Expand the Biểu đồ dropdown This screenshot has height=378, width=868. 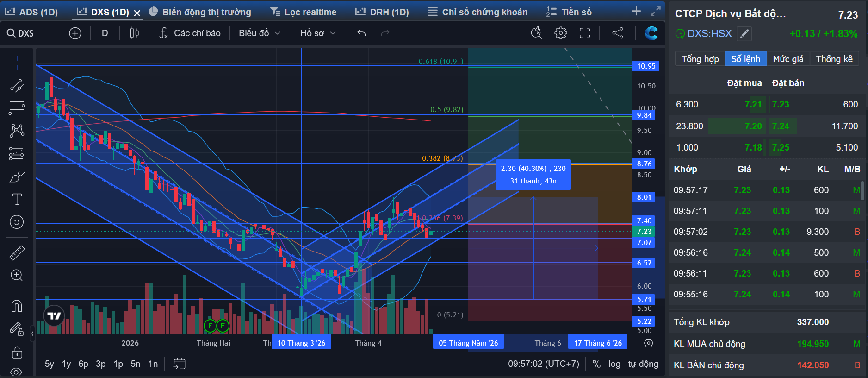[260, 33]
